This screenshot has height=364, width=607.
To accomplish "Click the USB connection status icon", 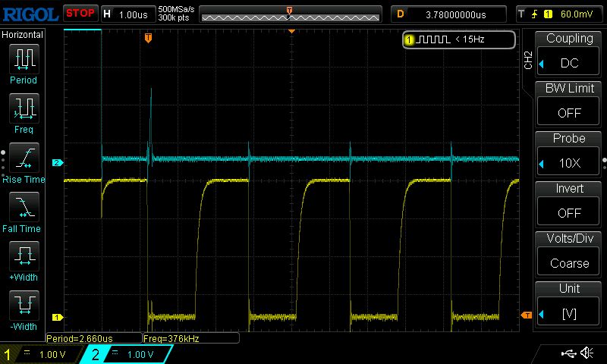I will pyautogui.click(x=568, y=353).
